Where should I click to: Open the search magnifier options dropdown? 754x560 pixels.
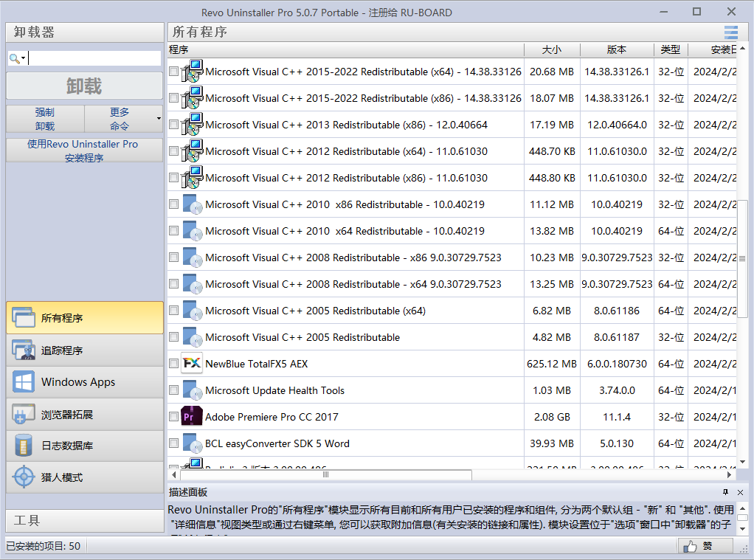[17, 58]
